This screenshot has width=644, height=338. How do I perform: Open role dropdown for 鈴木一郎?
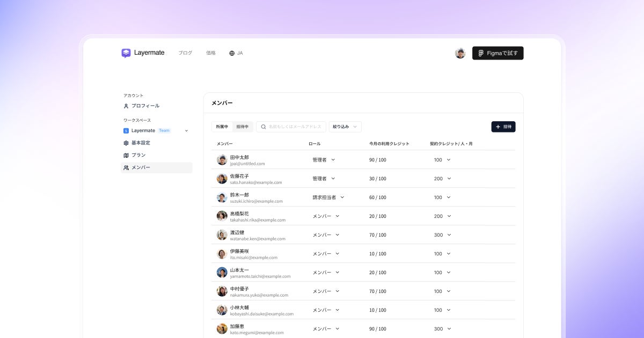point(328,197)
